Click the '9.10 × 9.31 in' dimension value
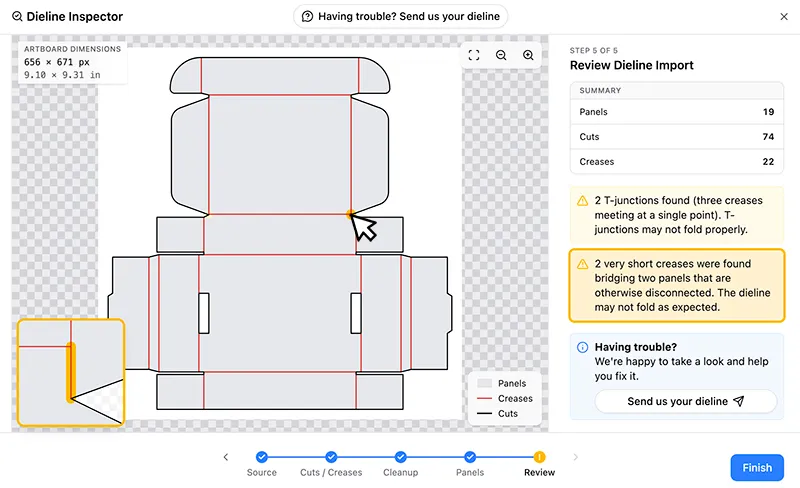This screenshot has width=800, height=488. click(62, 75)
